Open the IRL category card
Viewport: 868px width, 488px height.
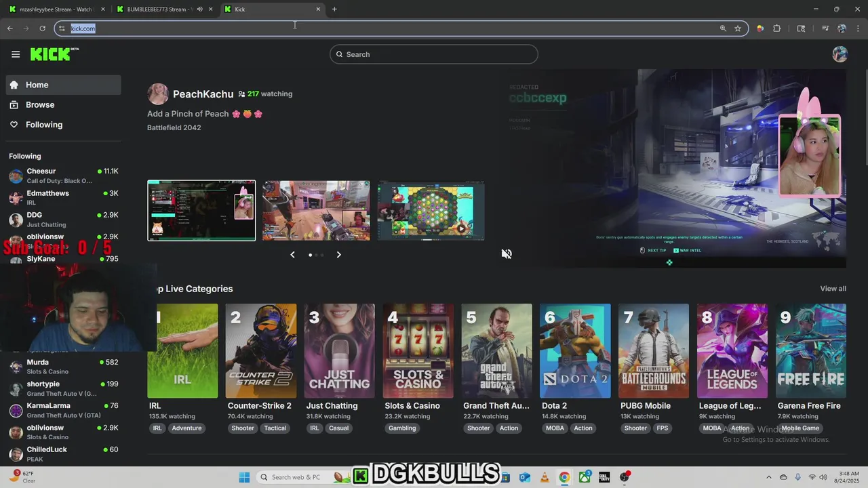(x=182, y=350)
